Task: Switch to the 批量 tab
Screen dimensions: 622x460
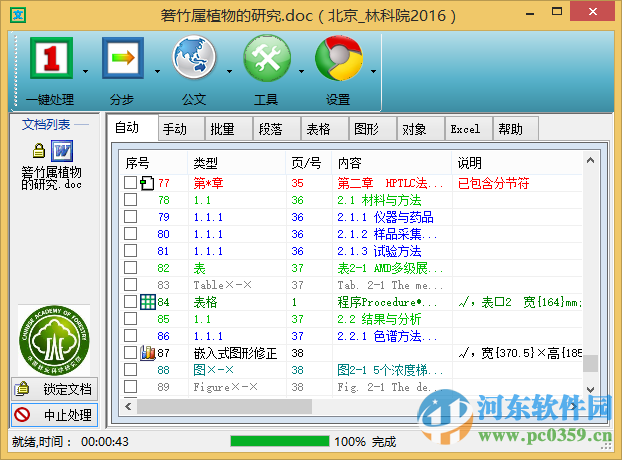Action: pos(229,129)
